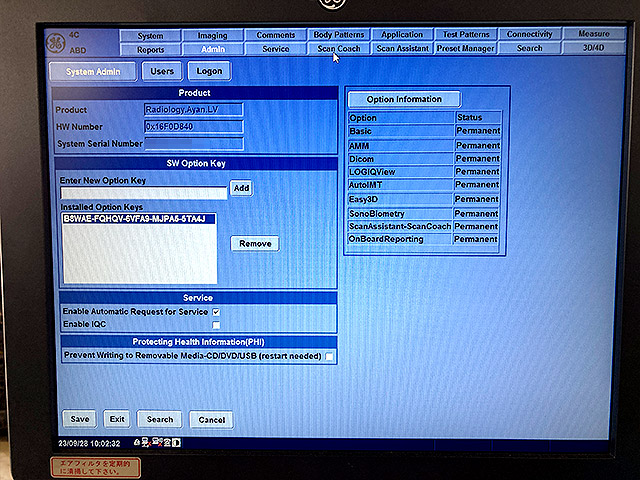
Task: Select the Admin tab
Action: (x=213, y=49)
